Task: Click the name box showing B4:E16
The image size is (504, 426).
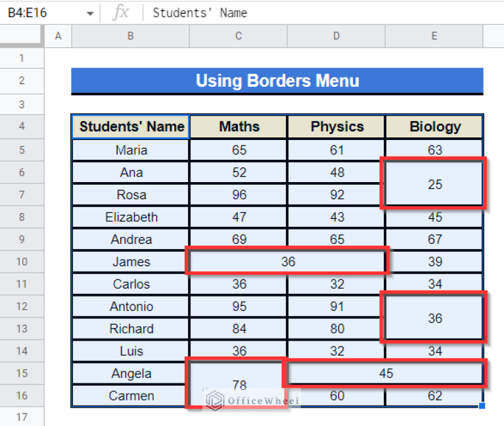Action: point(39,12)
